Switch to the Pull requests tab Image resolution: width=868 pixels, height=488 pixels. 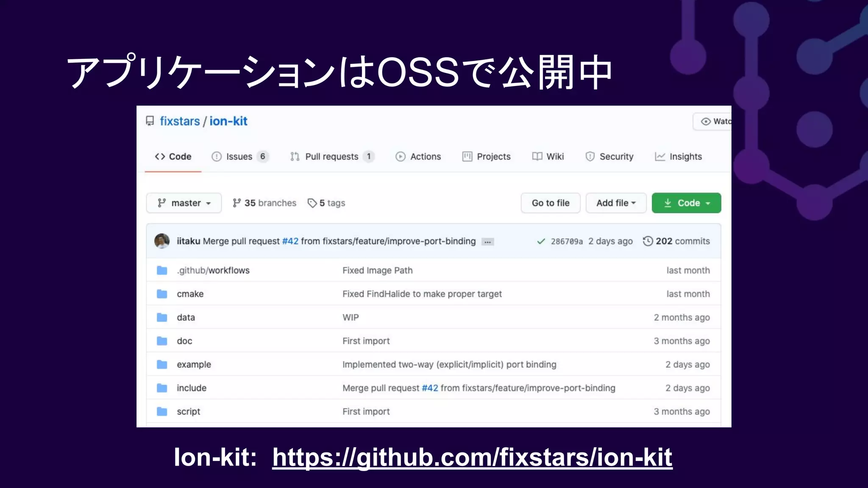332,157
